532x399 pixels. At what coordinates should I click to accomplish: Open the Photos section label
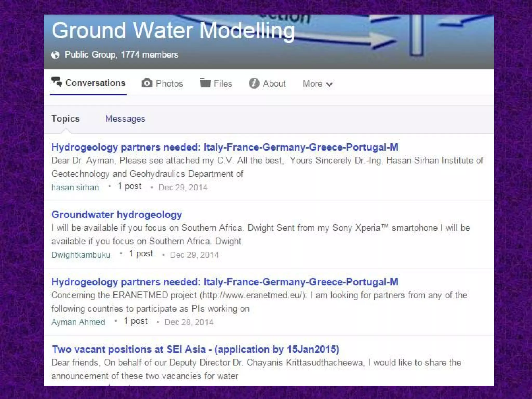click(169, 84)
